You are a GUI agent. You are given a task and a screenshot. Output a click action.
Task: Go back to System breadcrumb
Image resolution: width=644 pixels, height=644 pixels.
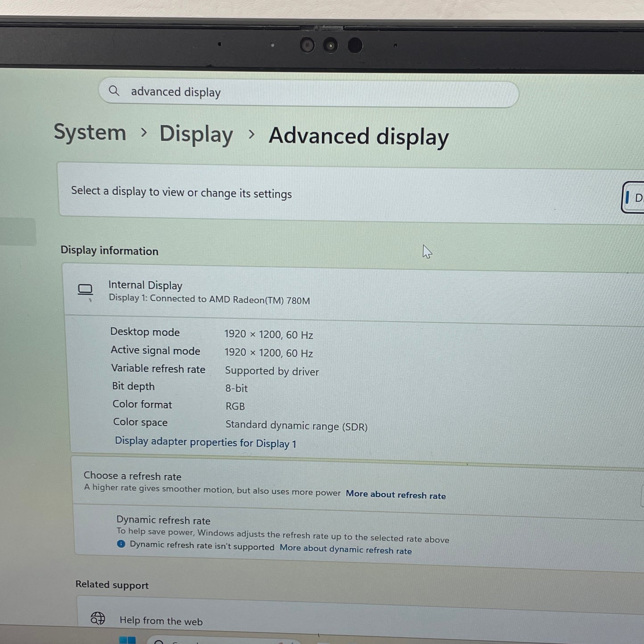coord(90,132)
